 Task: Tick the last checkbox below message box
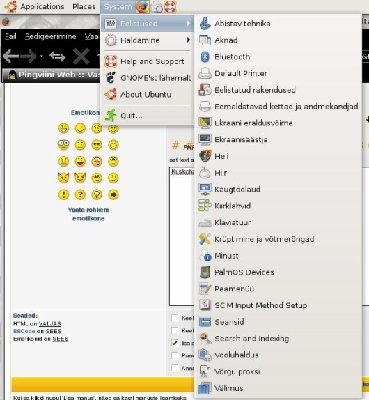175,368
